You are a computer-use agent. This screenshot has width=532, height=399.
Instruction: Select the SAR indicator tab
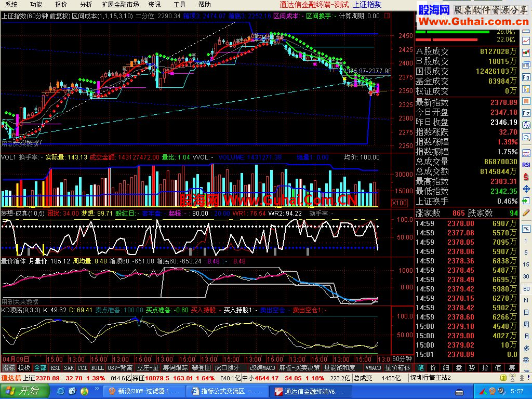click(69, 368)
